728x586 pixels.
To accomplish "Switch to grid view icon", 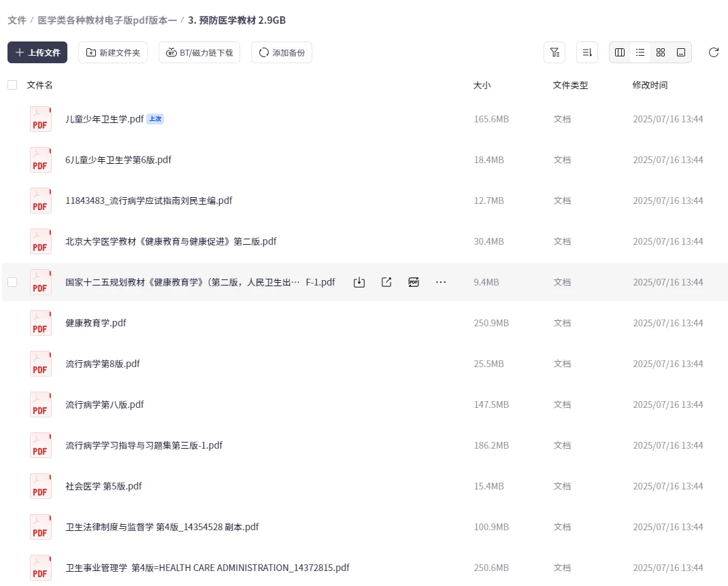I will pos(661,52).
